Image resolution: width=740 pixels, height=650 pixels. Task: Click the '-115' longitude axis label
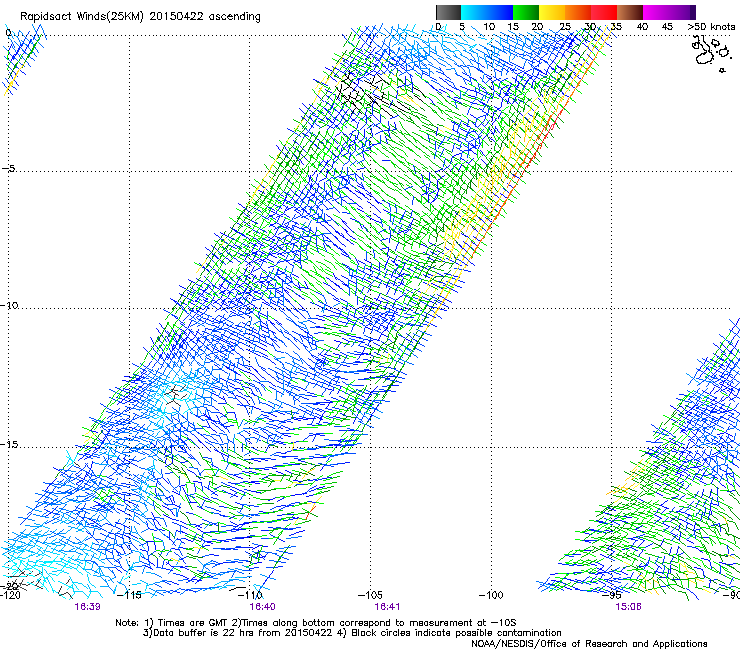pos(129,595)
